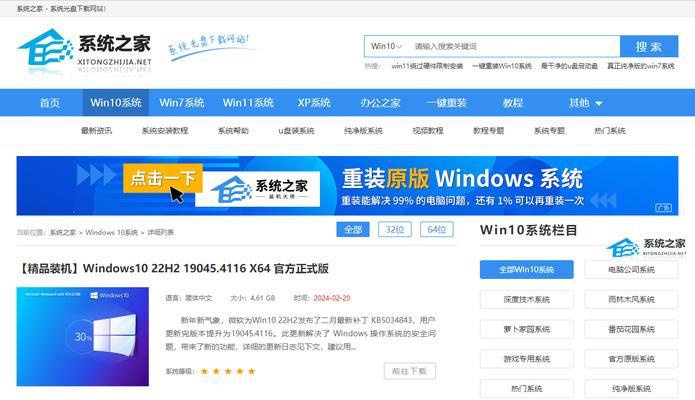This screenshot has width=695, height=400.
Task: Select Win10系统 navigation tab
Action: pyautogui.click(x=116, y=103)
